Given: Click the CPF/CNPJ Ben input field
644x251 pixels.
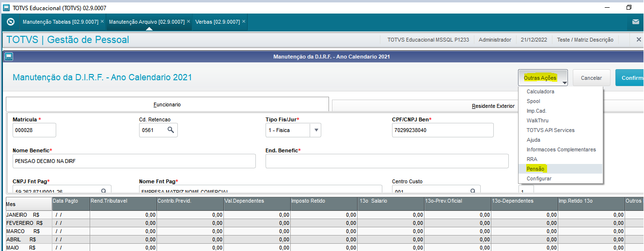Looking at the screenshot, I should point(442,130).
